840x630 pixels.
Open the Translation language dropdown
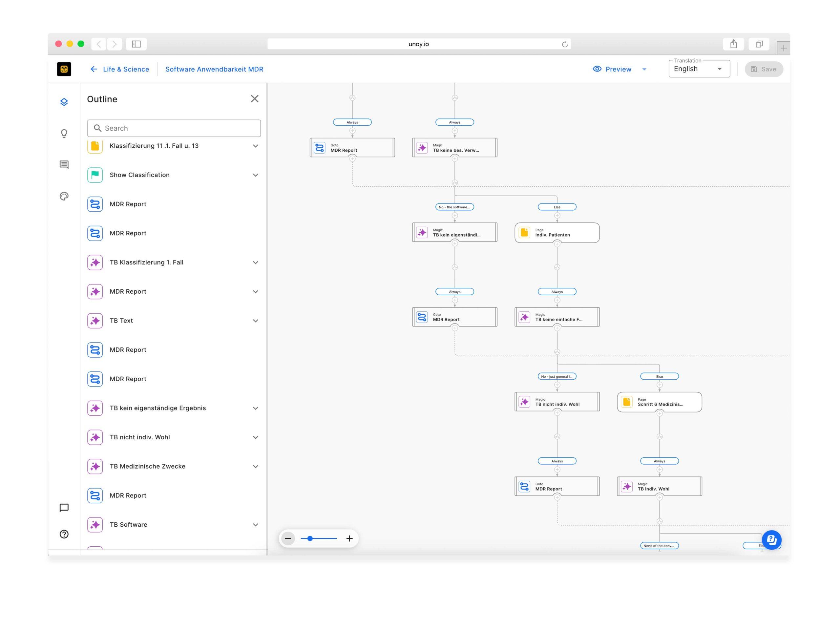[699, 69]
